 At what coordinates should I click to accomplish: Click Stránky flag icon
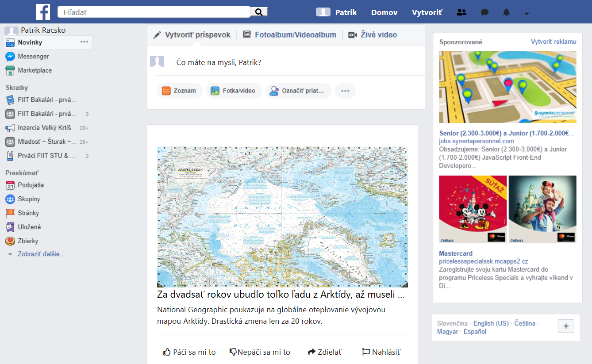point(10,213)
